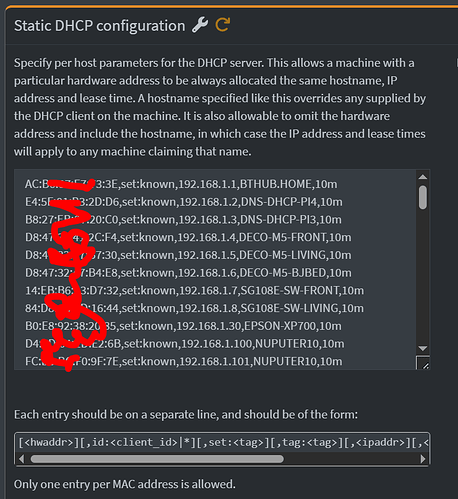The height and width of the screenshot is (499, 458).
Task: Click the EPSON-XP700 entry line
Action: click(183, 326)
